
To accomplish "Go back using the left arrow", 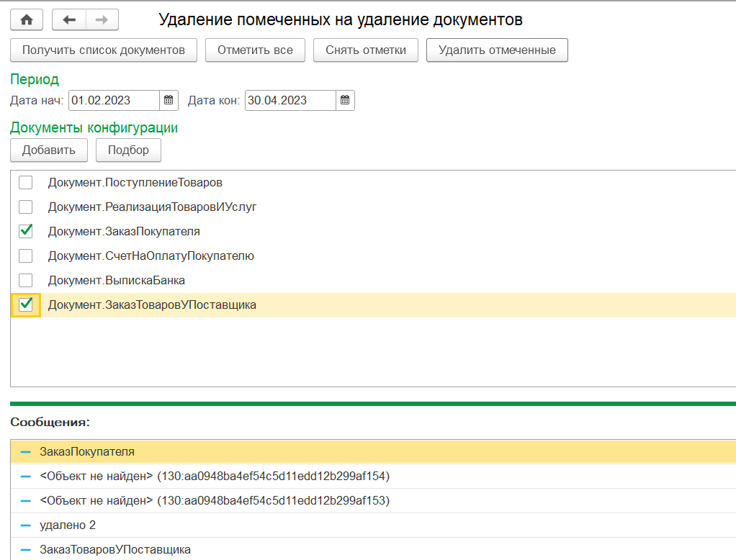I will point(69,20).
